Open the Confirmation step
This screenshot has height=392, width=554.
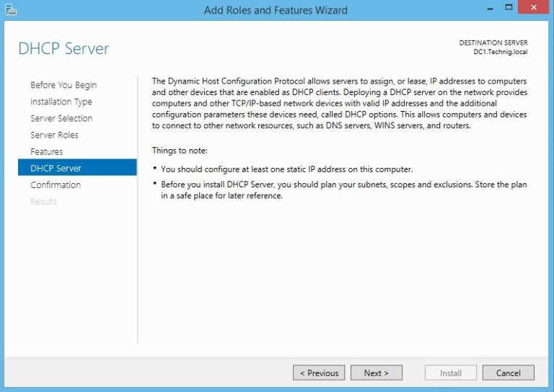pyautogui.click(x=56, y=184)
